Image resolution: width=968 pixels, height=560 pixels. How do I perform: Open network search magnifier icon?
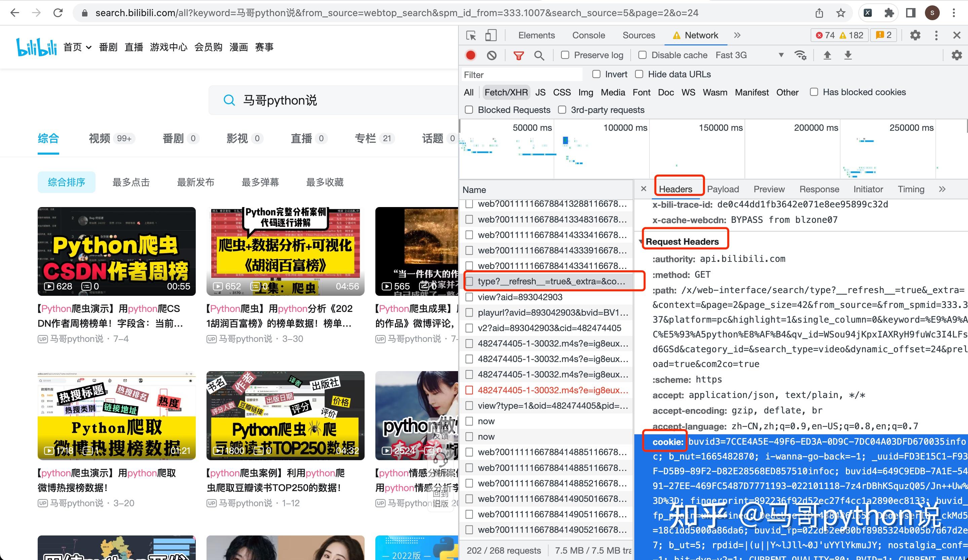coord(539,56)
